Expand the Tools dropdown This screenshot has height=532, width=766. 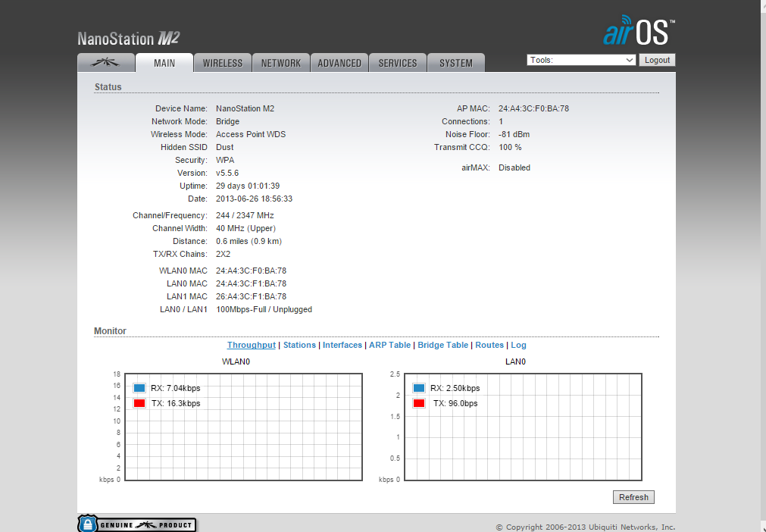(581, 60)
